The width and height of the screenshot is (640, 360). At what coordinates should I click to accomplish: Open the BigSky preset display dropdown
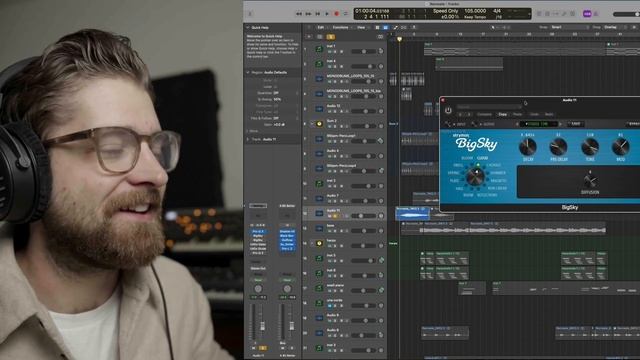[540, 124]
